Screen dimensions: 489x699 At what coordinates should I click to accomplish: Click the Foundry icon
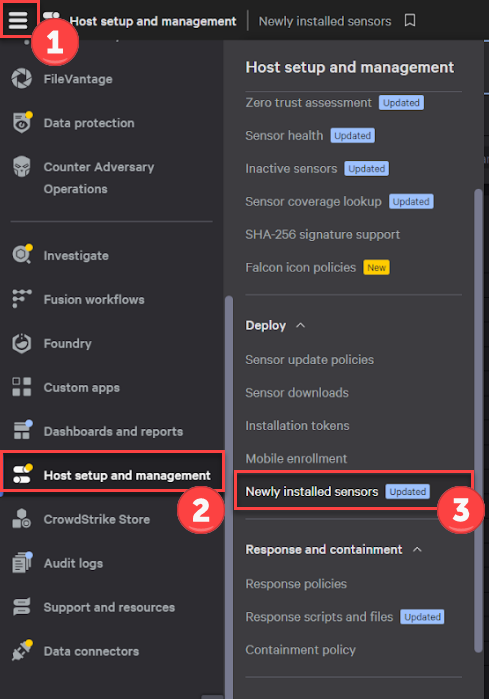point(21,343)
